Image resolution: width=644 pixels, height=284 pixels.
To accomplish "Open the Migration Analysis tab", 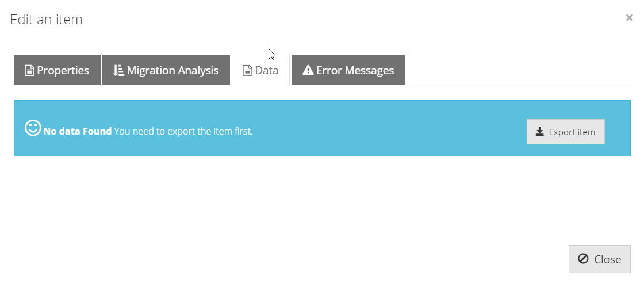I will [x=166, y=70].
